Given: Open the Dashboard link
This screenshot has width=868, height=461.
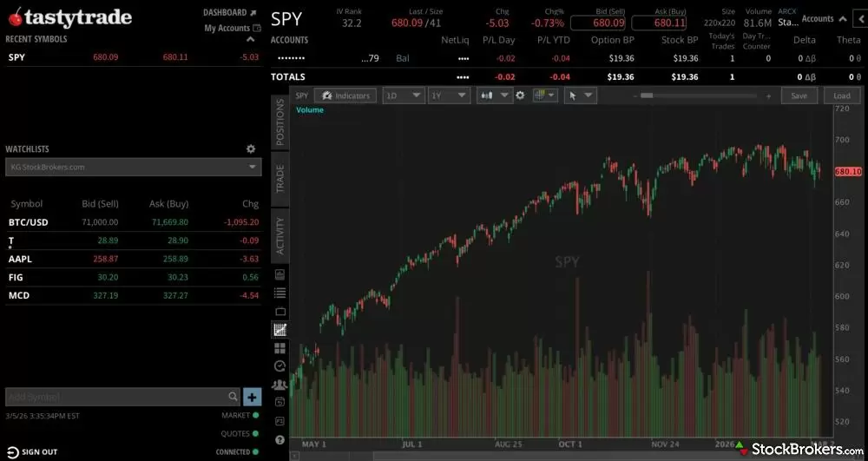Looking at the screenshot, I should coord(230,12).
